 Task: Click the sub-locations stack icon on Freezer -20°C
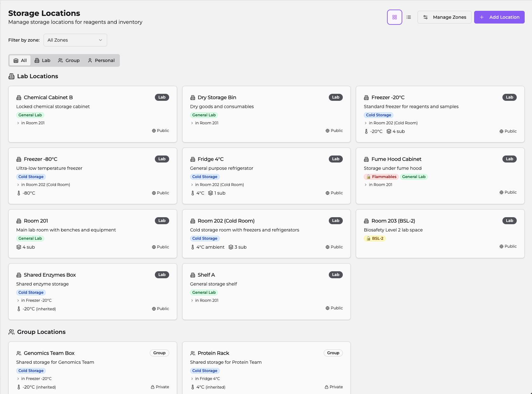tap(389, 131)
